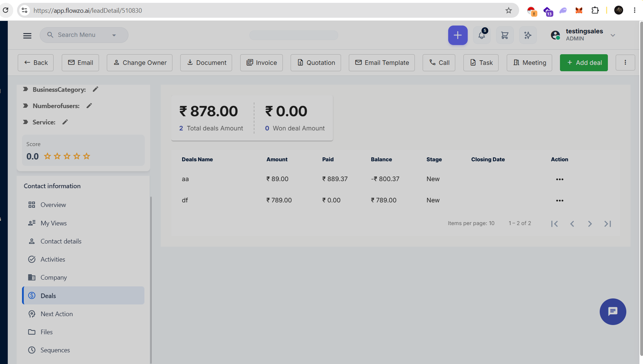Select the Deals section

83,296
